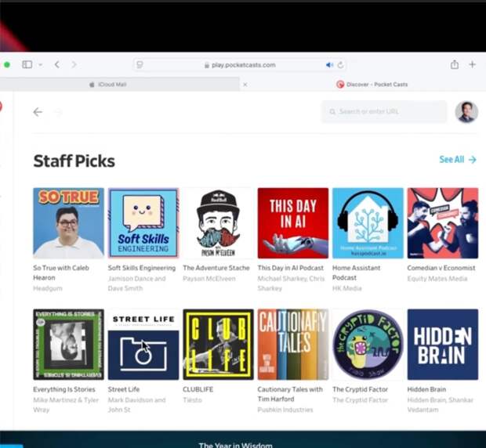Click the Jamison Dance and Dave Smith text
This screenshot has height=448, width=486.
pos(136,284)
